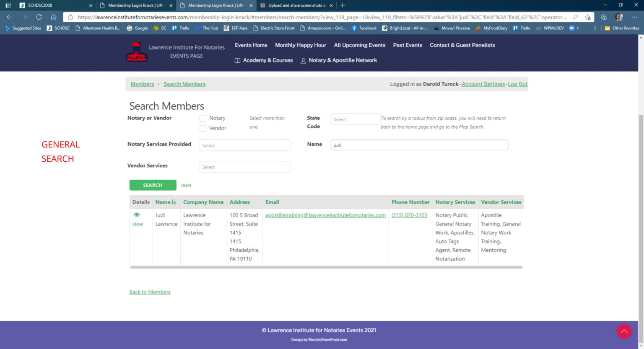
Task: Click the add to favorites star icon
Action: point(588,17)
